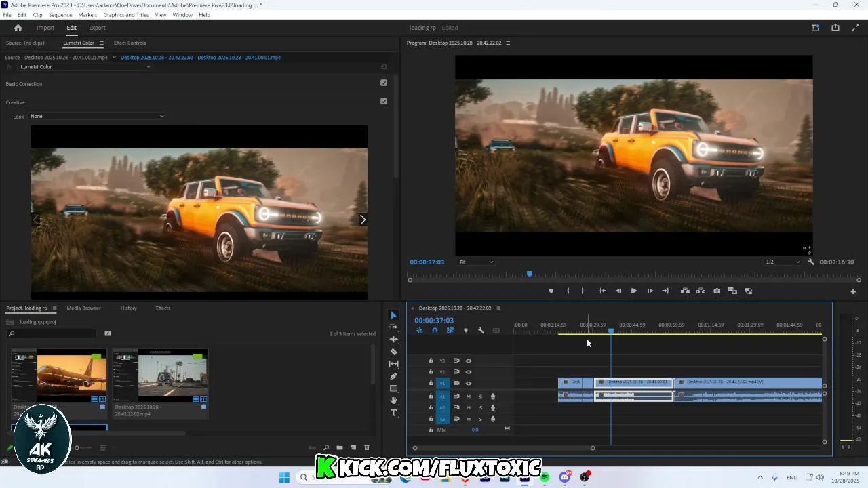Open Find in the Project panel toolbar
Image resolution: width=868 pixels, height=488 pixels.
[x=326, y=447]
